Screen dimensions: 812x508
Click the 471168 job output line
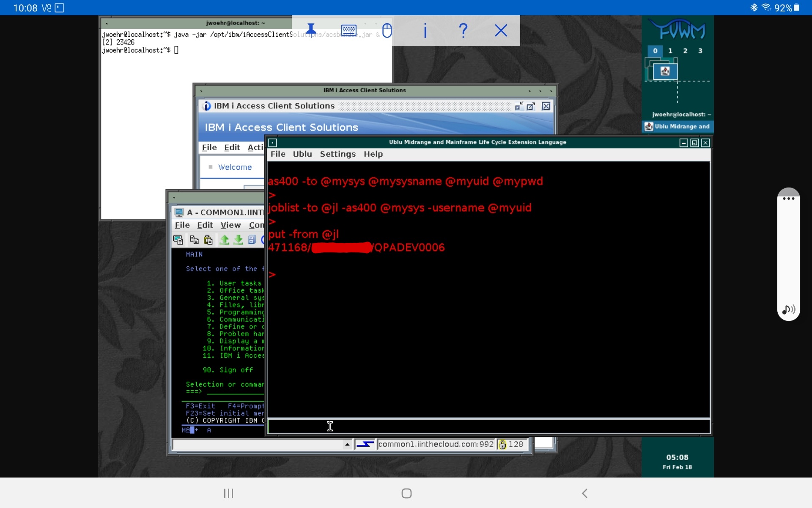point(356,247)
